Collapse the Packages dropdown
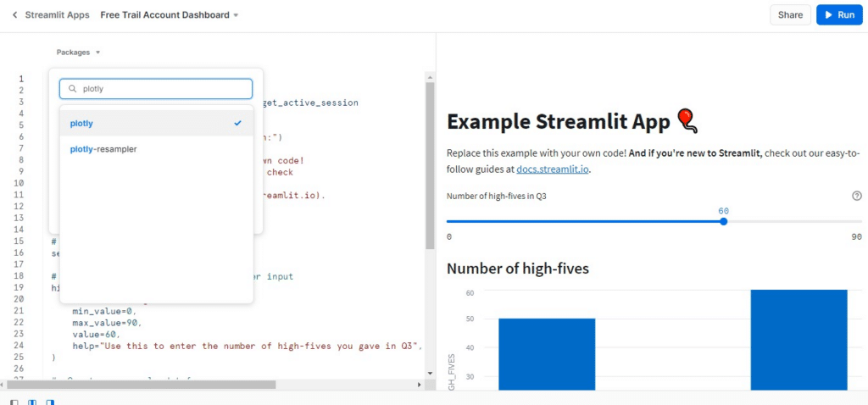This screenshot has width=868, height=405. point(78,52)
